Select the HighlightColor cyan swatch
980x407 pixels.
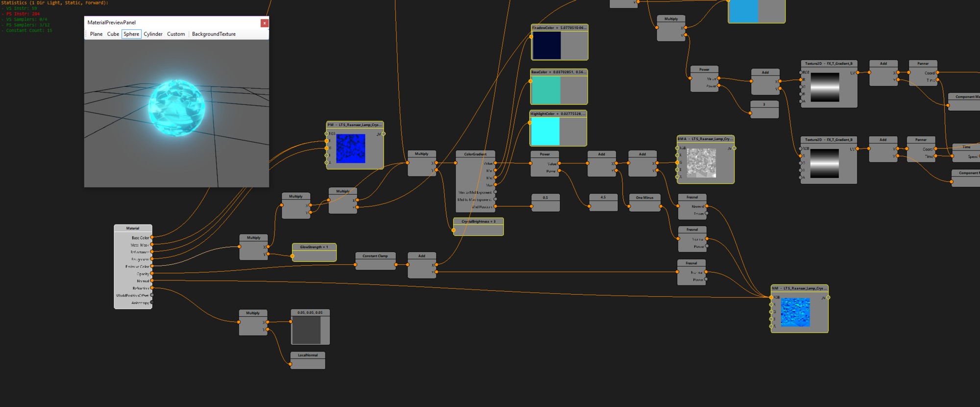(545, 131)
